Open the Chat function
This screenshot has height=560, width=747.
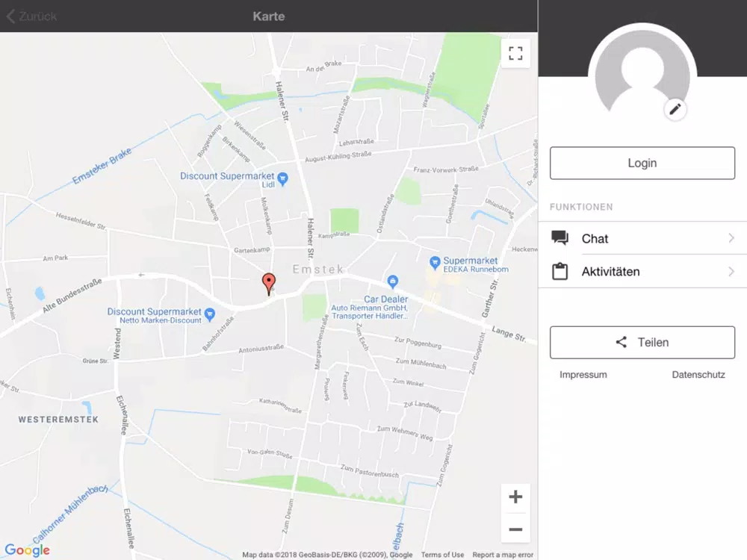point(642,238)
